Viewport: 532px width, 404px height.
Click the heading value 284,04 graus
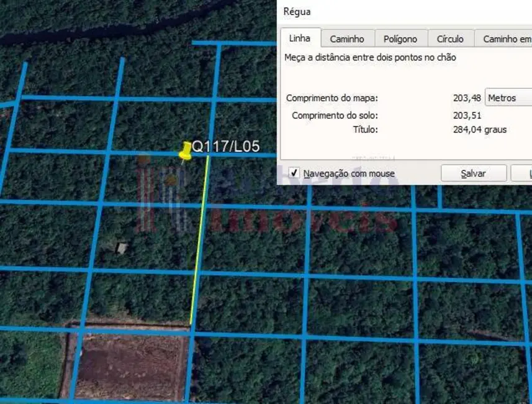[x=480, y=129]
